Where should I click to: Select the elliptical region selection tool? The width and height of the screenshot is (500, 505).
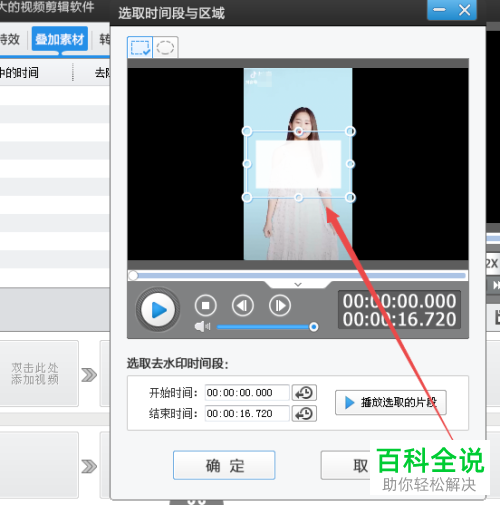click(x=165, y=47)
